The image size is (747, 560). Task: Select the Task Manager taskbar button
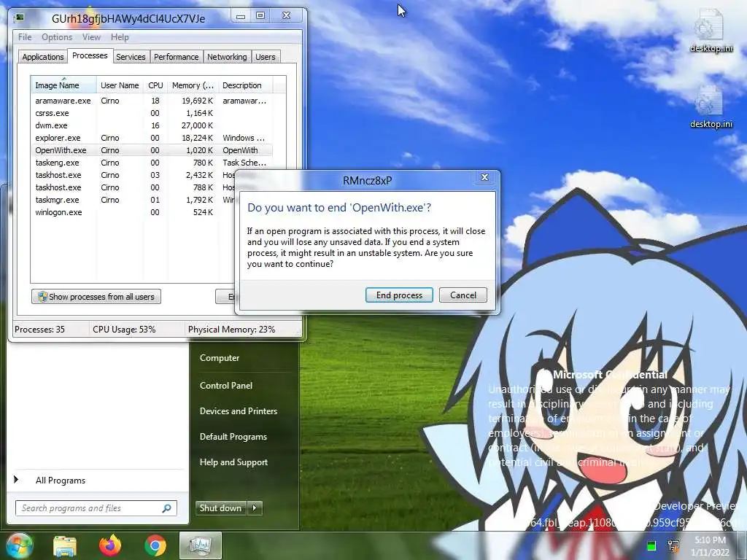click(200, 545)
